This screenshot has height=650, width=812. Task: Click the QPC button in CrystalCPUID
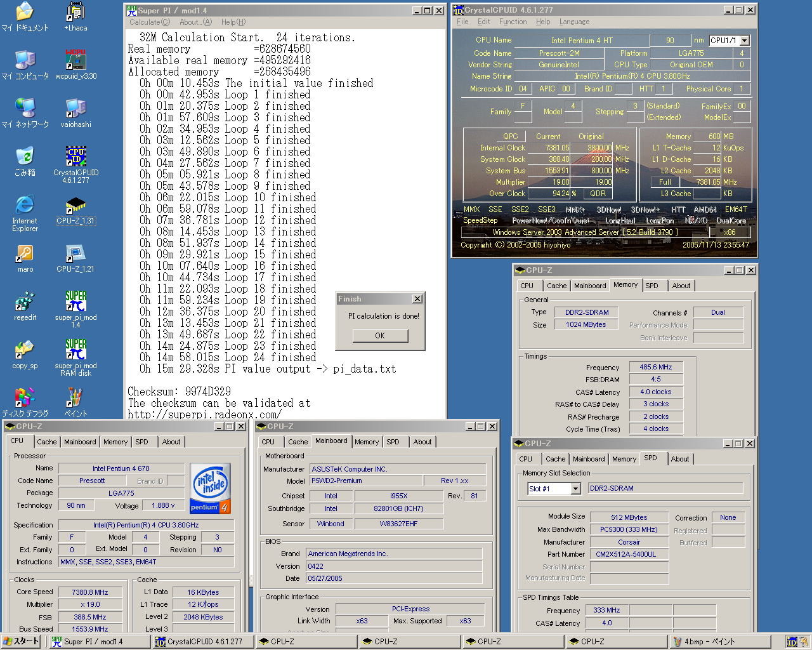[x=510, y=136]
